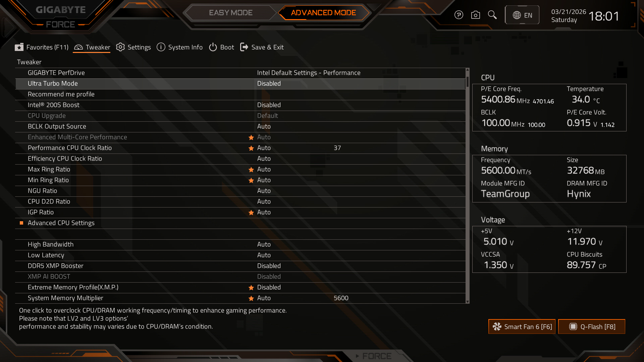Expand Advanced CPU Settings submenu

pos(61,223)
